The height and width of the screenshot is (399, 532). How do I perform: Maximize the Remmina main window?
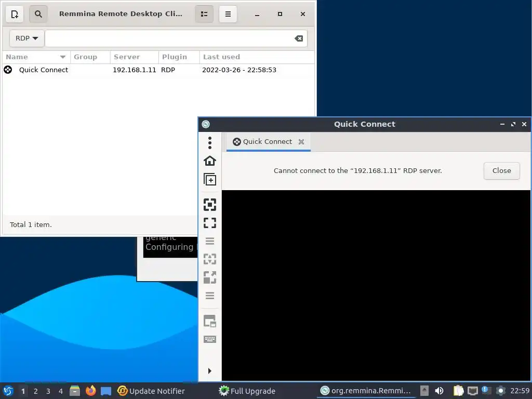280,14
